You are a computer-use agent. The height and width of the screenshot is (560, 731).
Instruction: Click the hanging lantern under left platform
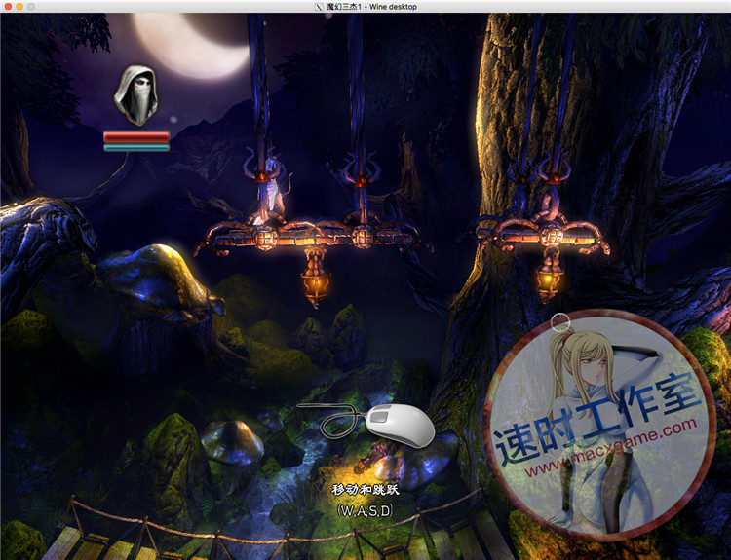pos(316,279)
